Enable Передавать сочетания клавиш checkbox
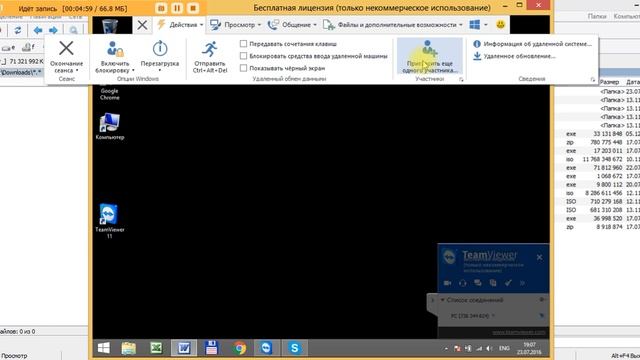 pyautogui.click(x=244, y=44)
